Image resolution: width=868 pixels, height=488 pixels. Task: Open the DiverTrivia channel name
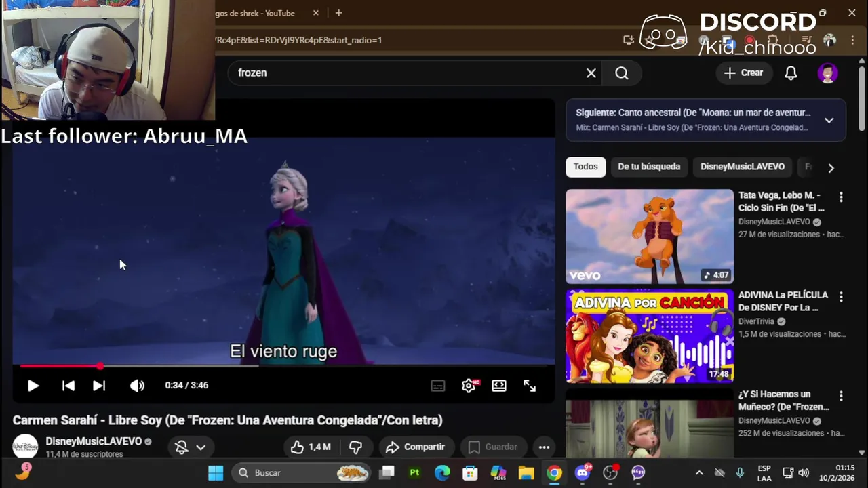[x=756, y=322]
